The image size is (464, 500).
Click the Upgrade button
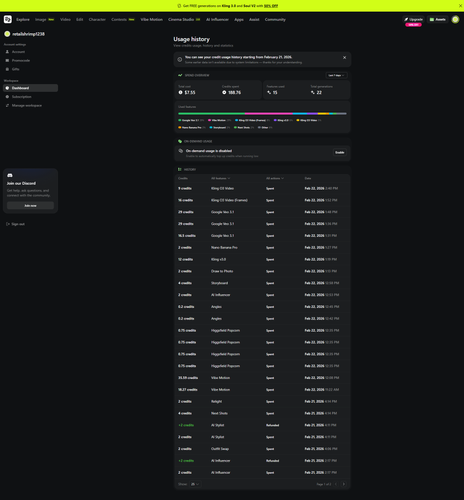413,19
